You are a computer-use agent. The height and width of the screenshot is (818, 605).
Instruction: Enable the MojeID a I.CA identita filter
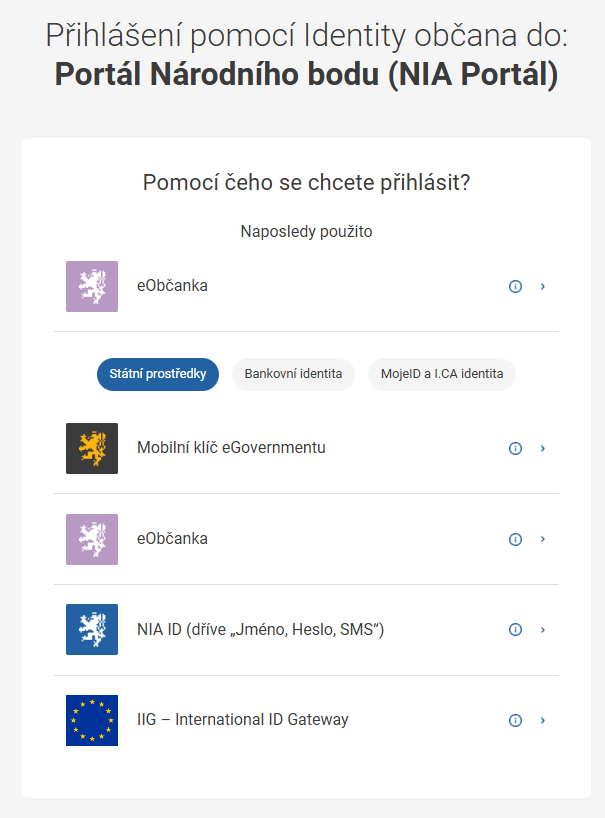441,374
